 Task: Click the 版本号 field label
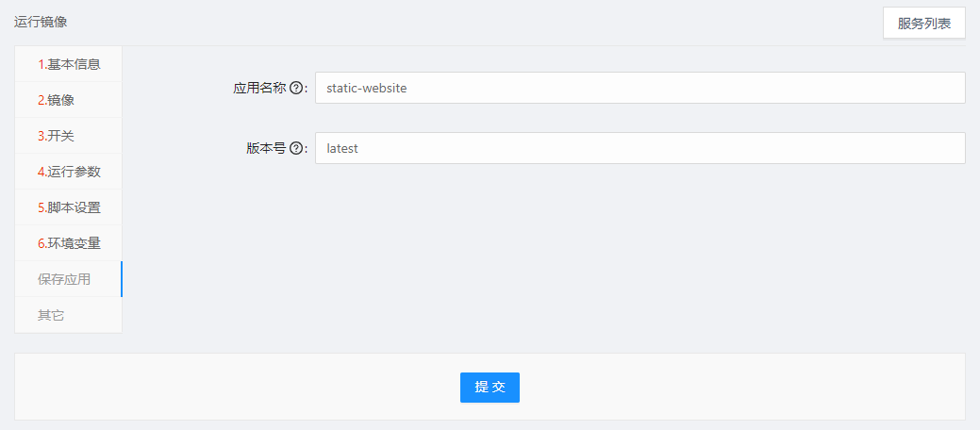point(265,148)
